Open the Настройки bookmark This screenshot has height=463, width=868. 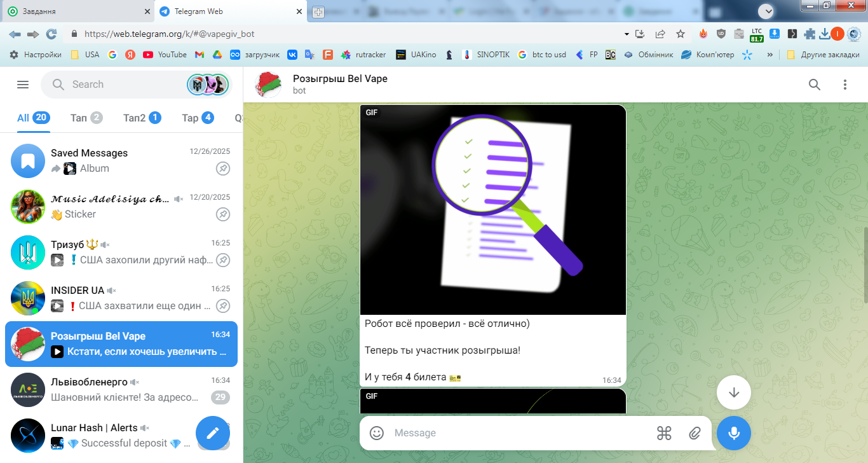pyautogui.click(x=36, y=55)
